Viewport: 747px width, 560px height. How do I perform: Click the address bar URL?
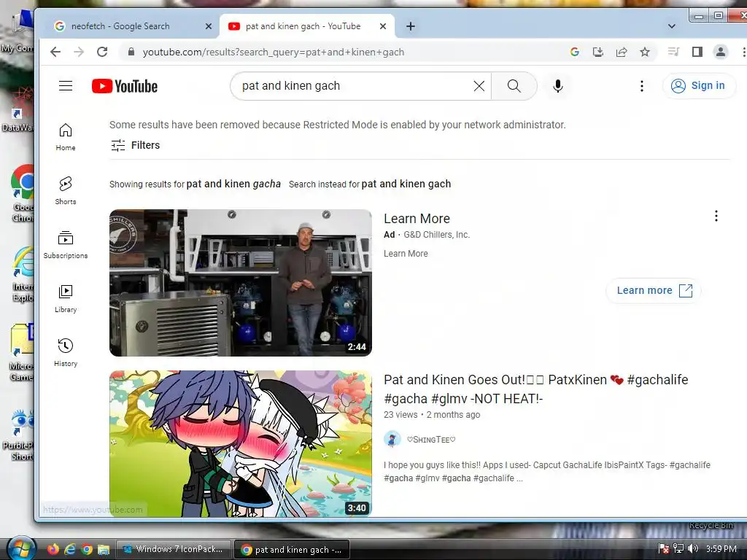[x=274, y=52]
